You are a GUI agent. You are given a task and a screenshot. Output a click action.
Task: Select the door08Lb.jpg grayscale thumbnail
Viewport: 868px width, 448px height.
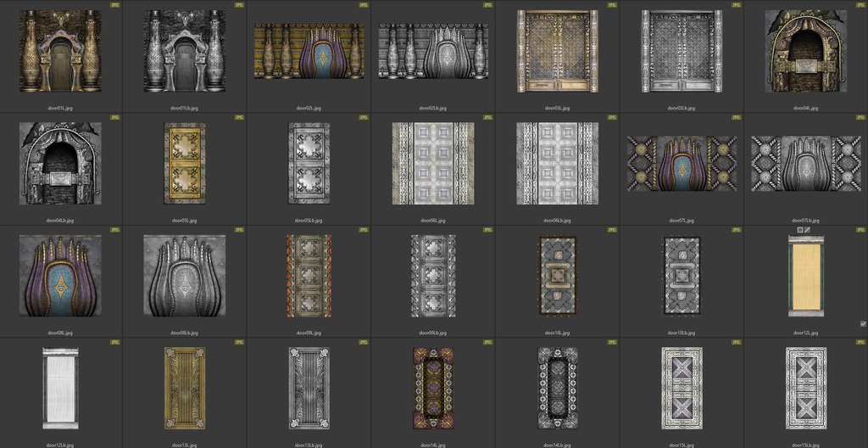tap(185, 276)
